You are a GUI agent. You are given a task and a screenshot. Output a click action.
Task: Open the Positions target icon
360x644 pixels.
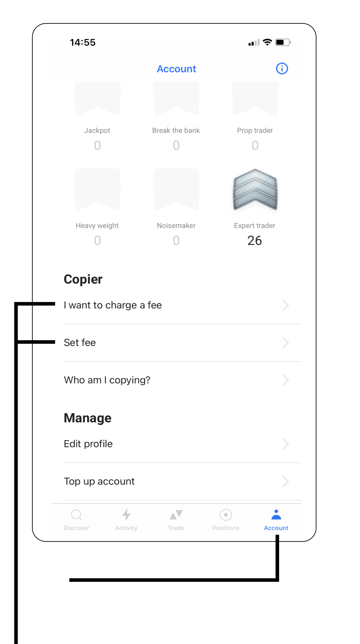point(226,515)
